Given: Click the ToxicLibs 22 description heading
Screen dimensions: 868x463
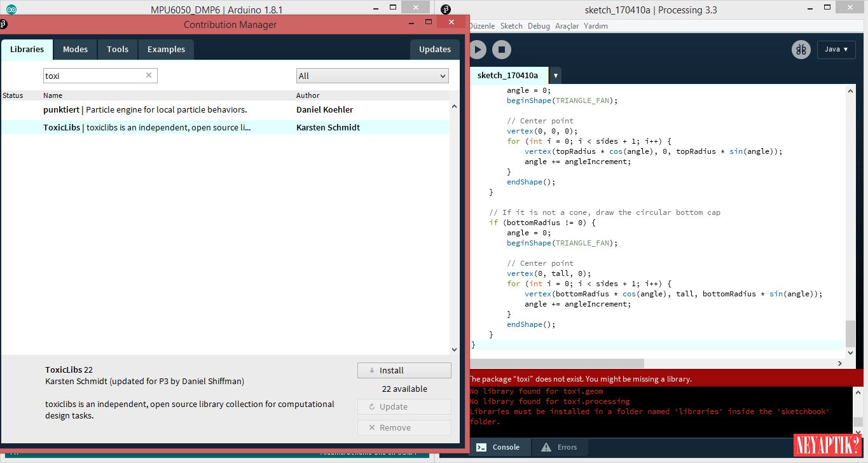Looking at the screenshot, I should tap(69, 370).
